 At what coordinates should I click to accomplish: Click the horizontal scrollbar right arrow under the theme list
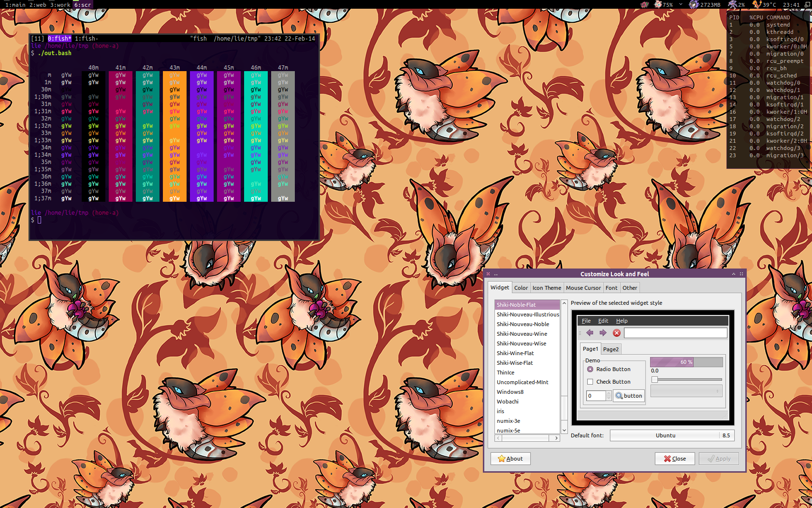[556, 438]
